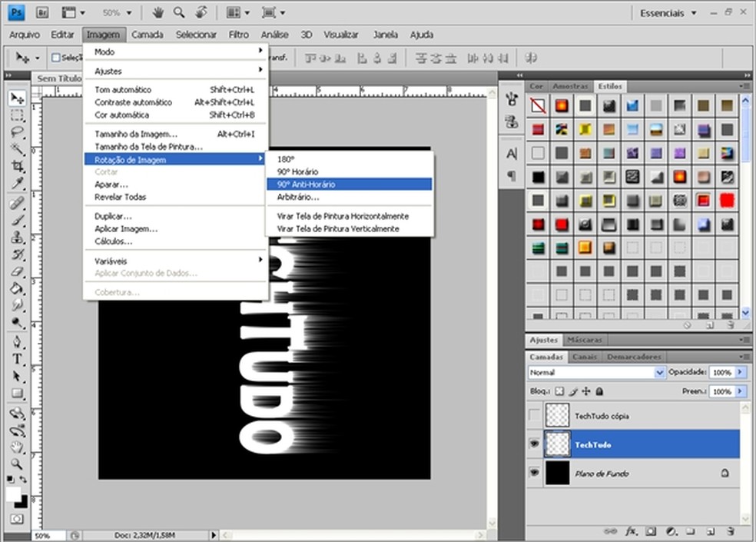Pick the Eyedropper tool
Screen dimensions: 756x542
coord(17,184)
